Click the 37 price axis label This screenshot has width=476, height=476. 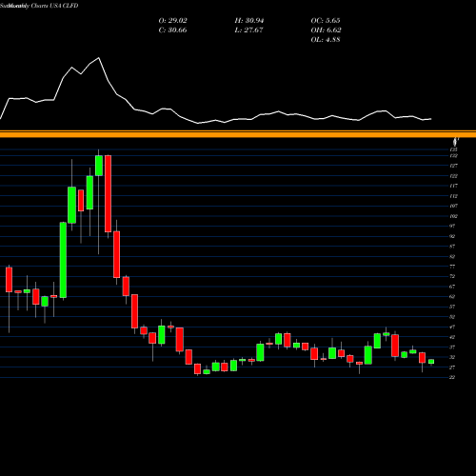pyautogui.click(x=452, y=347)
